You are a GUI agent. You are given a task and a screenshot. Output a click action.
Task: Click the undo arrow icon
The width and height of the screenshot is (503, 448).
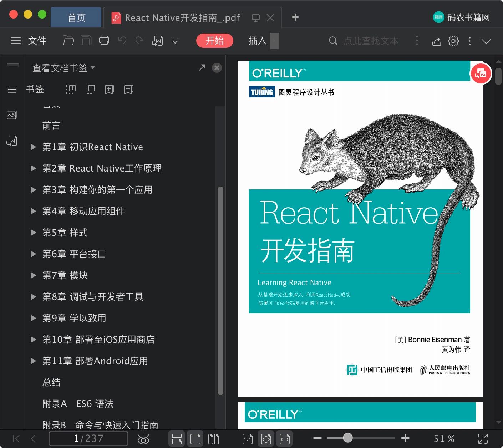(x=122, y=41)
